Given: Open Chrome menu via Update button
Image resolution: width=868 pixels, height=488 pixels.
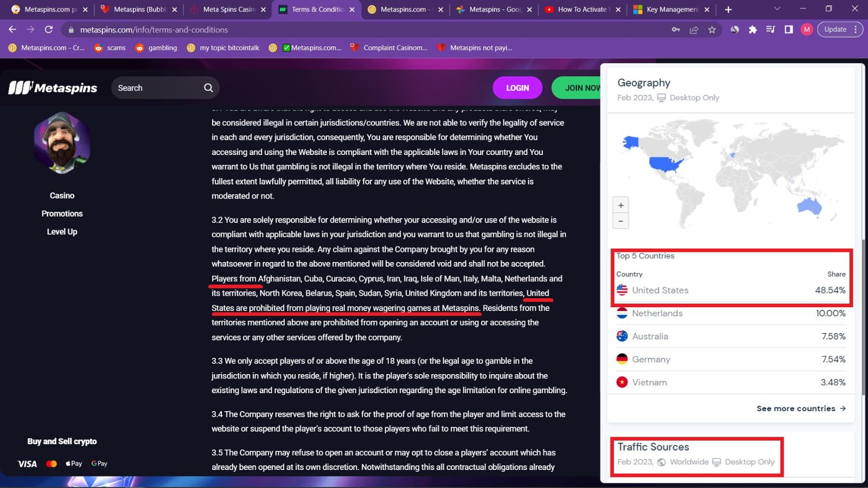Looking at the screenshot, I should tap(840, 29).
